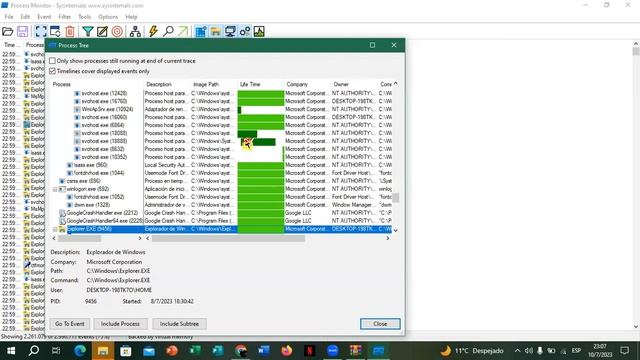
Task: Click scroll-down arrow of the process tree list
Action: click(396, 230)
